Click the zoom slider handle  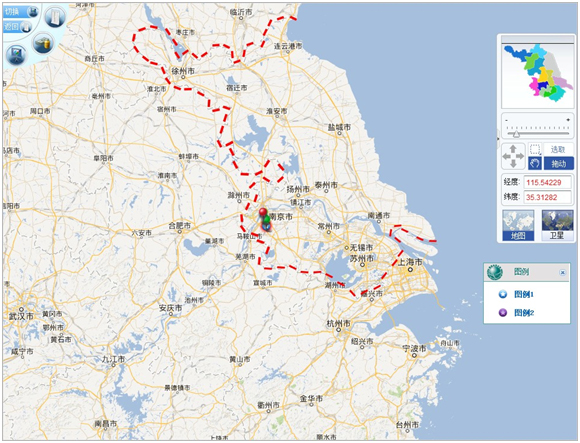tap(516, 134)
